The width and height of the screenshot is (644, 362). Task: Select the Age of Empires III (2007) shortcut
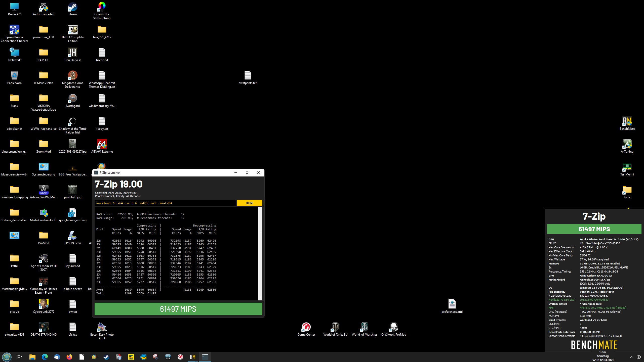point(44,262)
